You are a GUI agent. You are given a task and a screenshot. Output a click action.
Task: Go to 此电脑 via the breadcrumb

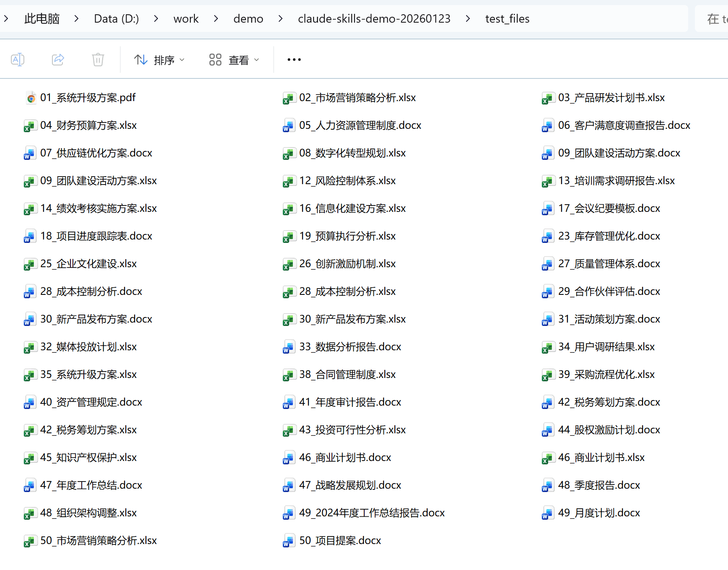(42, 18)
